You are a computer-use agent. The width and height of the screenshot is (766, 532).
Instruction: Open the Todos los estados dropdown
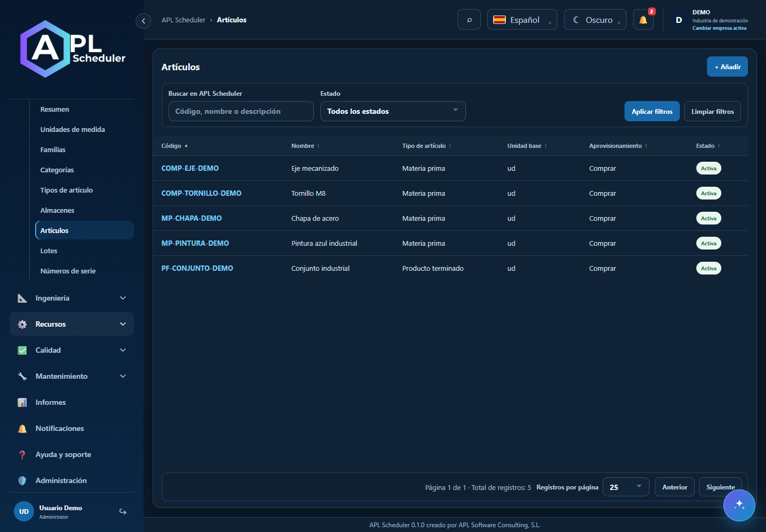393,111
